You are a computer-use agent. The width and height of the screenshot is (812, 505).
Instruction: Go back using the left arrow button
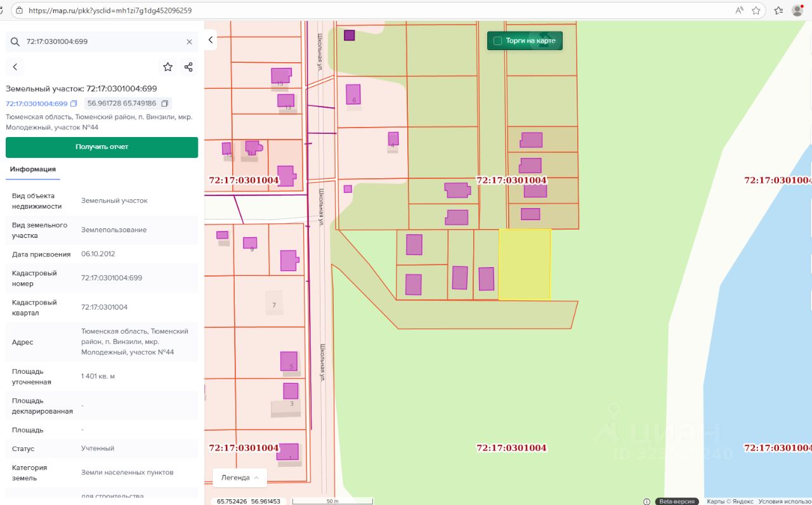click(15, 67)
